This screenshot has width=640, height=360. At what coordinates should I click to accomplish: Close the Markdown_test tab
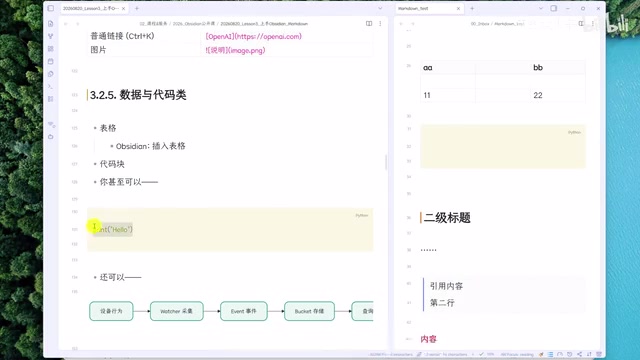(458, 8)
